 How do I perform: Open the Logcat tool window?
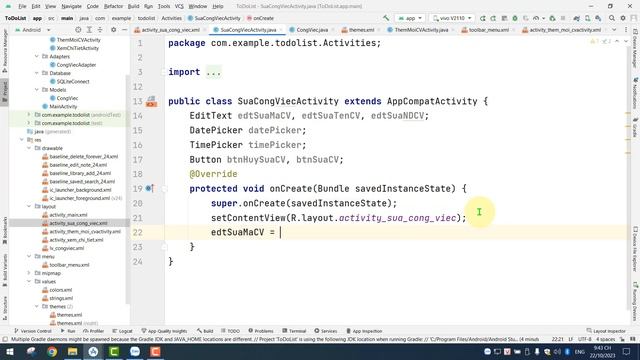pyautogui.click(x=122, y=331)
